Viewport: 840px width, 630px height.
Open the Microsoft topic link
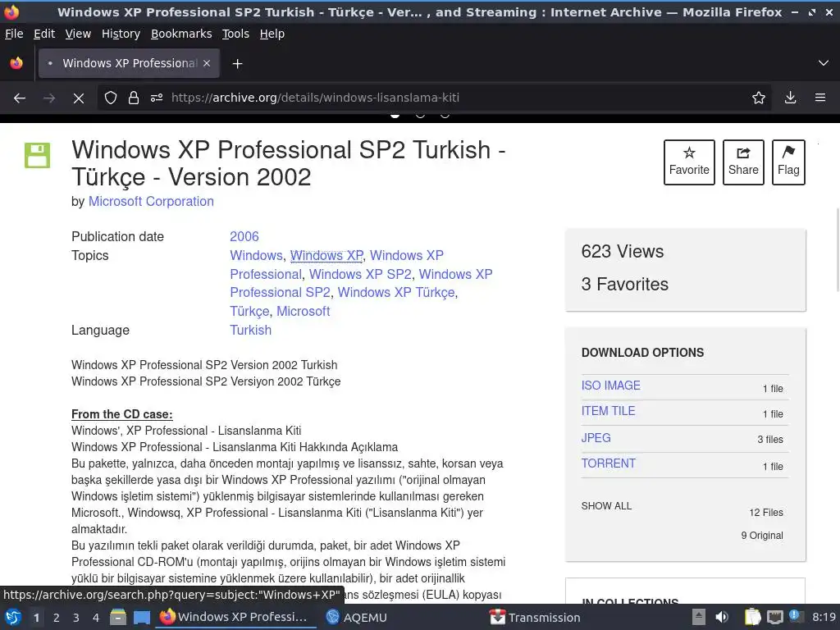pos(304,311)
